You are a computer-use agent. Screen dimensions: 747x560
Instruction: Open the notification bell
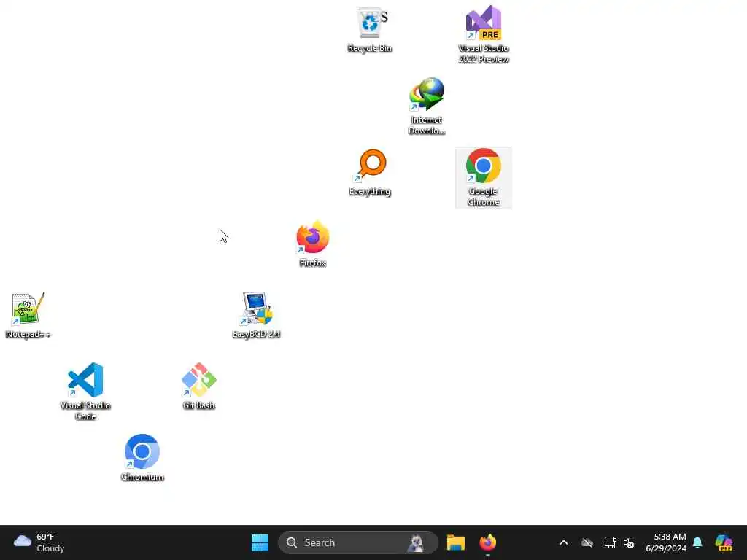coord(697,542)
